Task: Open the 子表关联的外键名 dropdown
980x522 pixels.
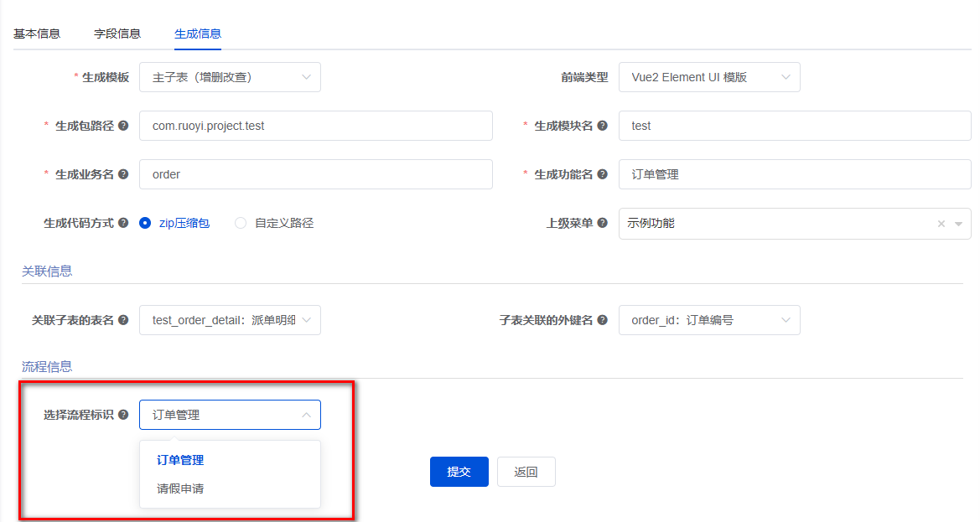Action: (709, 320)
